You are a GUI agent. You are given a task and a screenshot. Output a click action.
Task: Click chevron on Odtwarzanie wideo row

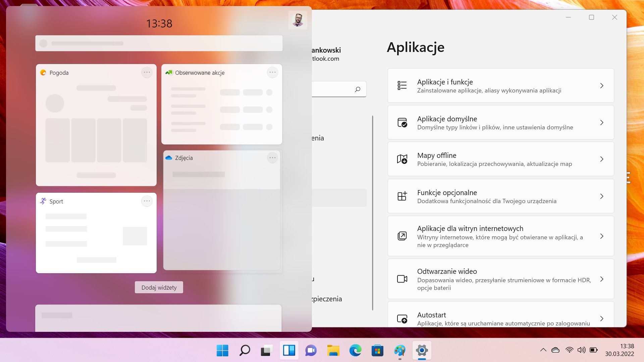pos(602,279)
